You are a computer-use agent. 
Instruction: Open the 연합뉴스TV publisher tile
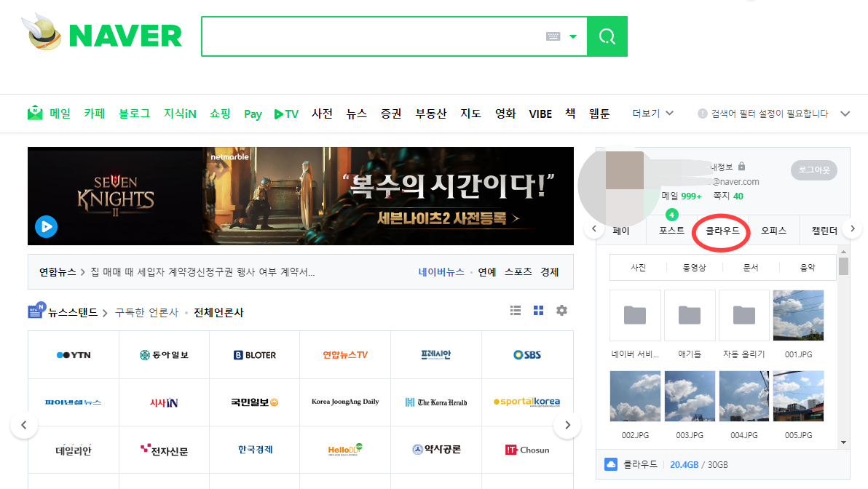point(345,355)
